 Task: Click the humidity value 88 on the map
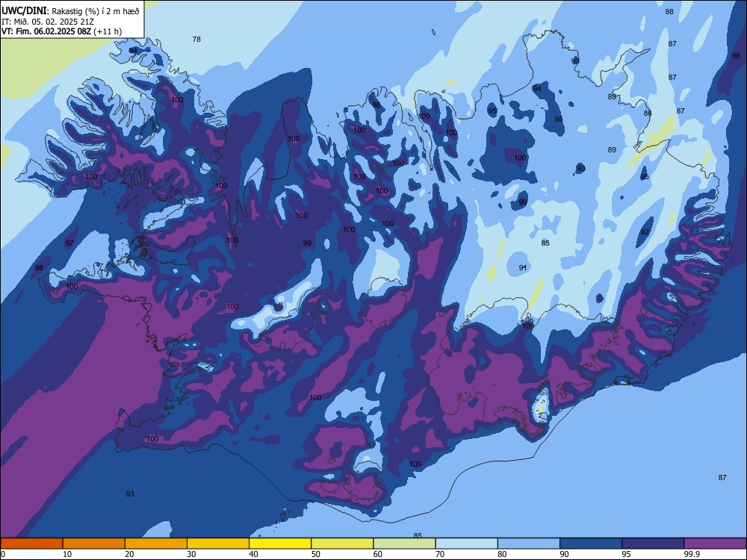point(669,12)
